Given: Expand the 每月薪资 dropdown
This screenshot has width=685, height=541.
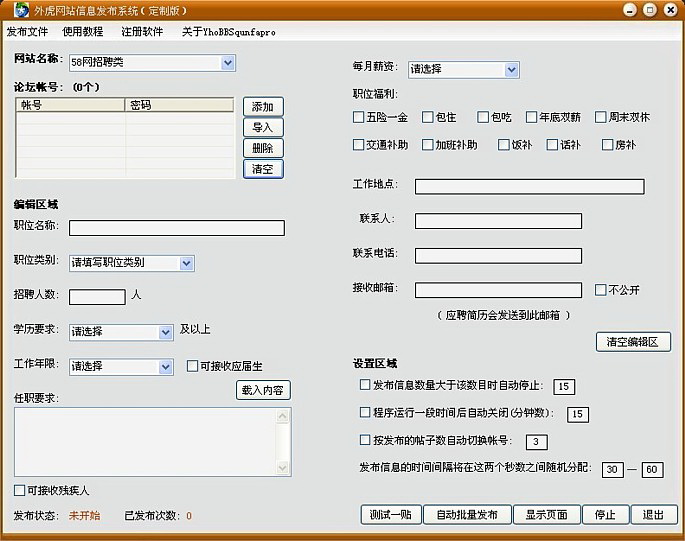Looking at the screenshot, I should tap(464, 69).
